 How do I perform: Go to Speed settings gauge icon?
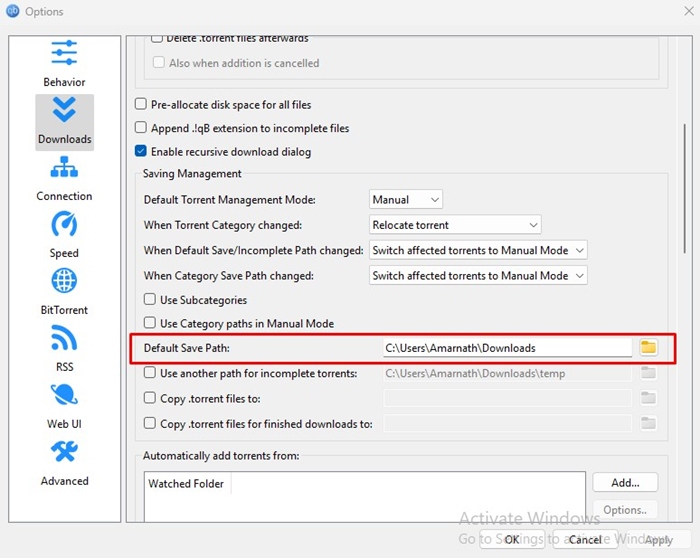click(x=64, y=224)
